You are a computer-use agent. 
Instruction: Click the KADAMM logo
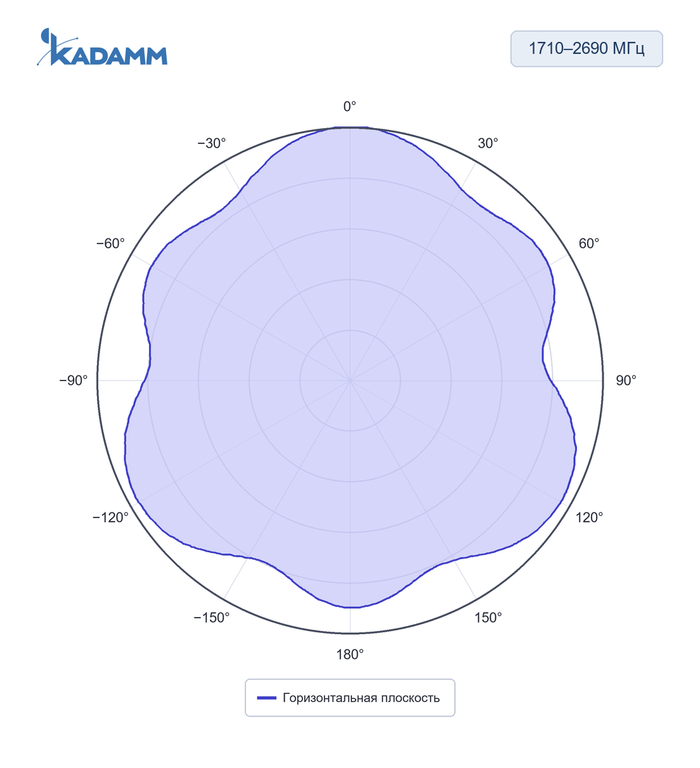102,47
